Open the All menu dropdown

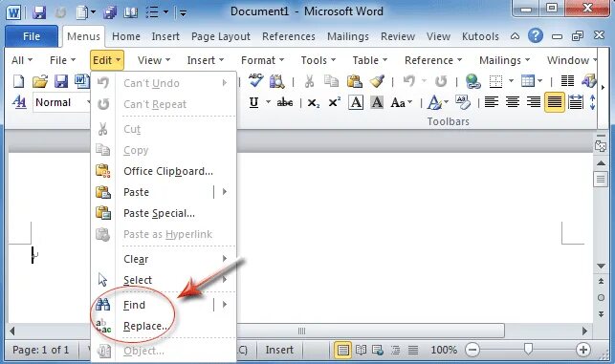click(22, 60)
